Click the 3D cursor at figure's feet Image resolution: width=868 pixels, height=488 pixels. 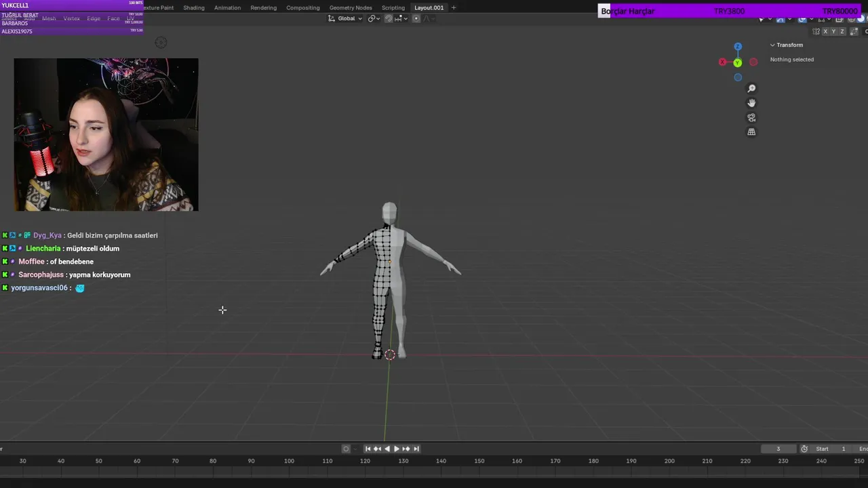(389, 354)
